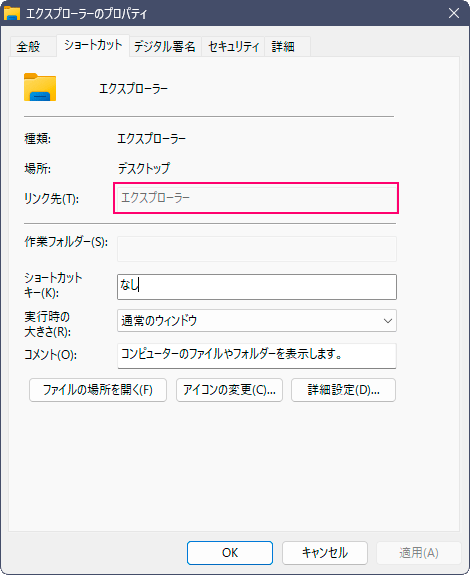
Task: Click the Explorer folder icon in title bar
Action: [12, 13]
